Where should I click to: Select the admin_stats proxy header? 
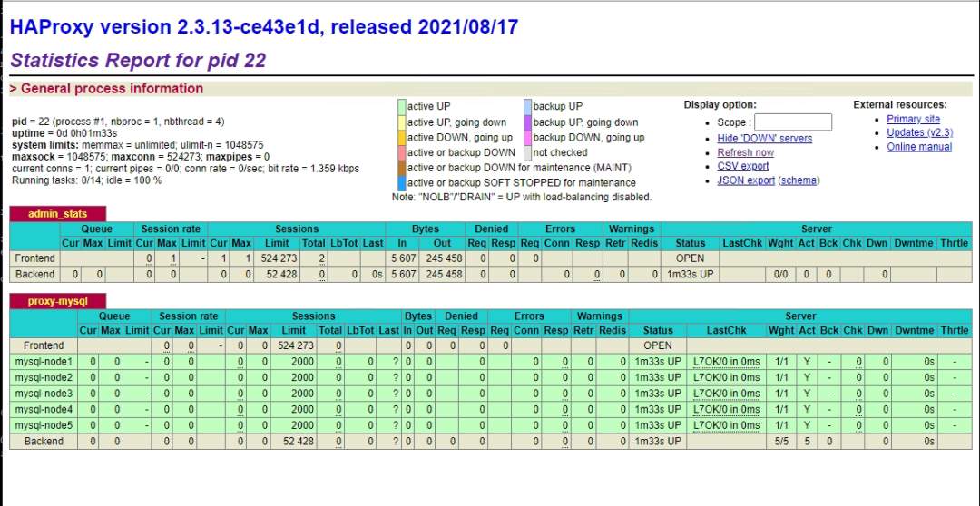(57, 214)
